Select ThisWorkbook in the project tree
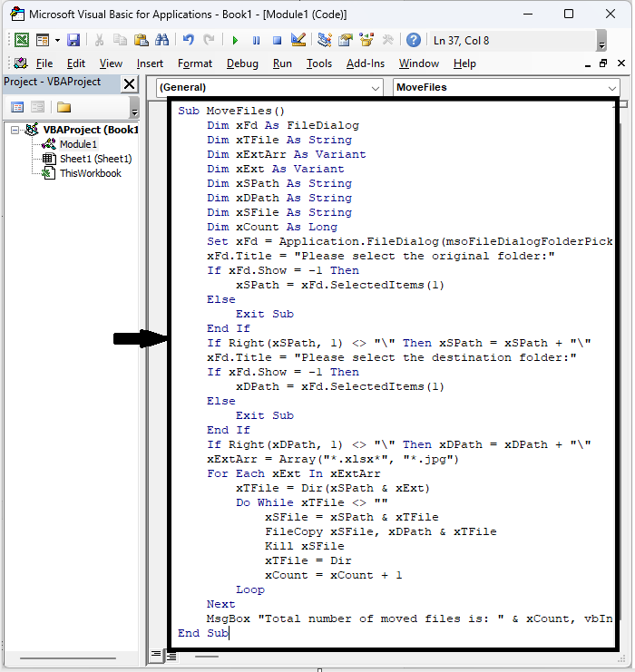Image resolution: width=635 pixels, height=672 pixels. click(91, 173)
